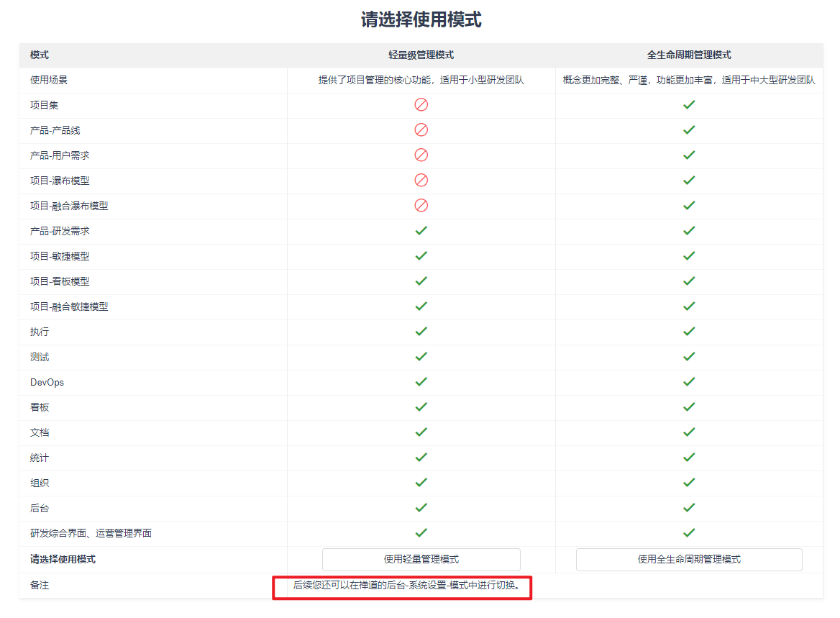This screenshot has height=618, width=840.
Task: Click 全生命周期 checkmark in 产品-产品线 row
Action: click(x=689, y=129)
